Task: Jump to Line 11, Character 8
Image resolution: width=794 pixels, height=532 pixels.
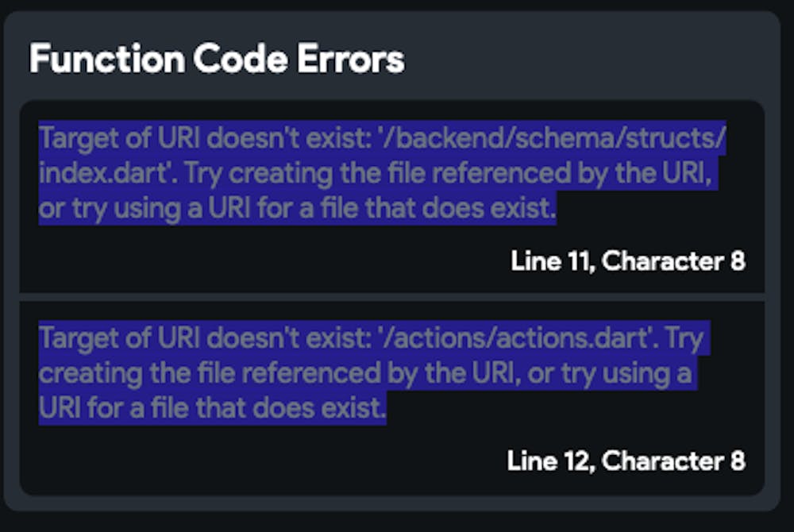Action: pyautogui.click(x=627, y=261)
